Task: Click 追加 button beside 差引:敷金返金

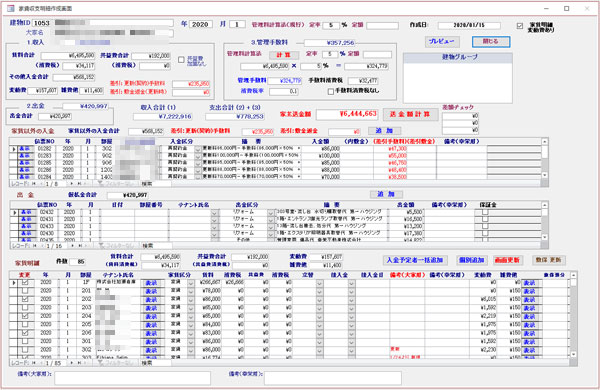Action: pos(384,131)
